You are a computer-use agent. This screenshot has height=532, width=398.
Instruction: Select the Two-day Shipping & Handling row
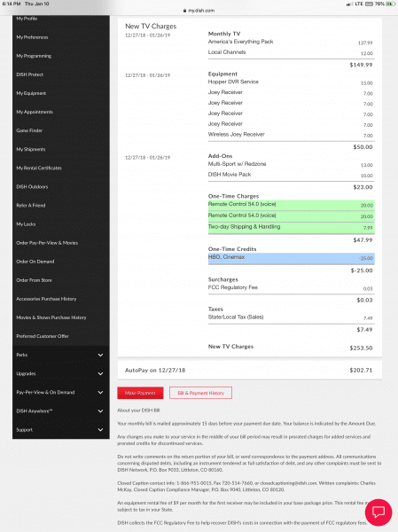pyautogui.click(x=291, y=228)
